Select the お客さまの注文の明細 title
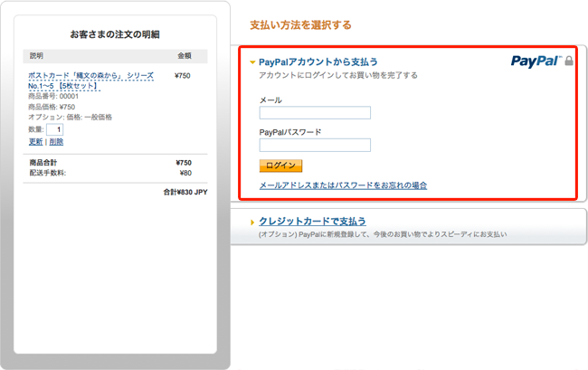The height and width of the screenshot is (370, 588). pyautogui.click(x=115, y=34)
